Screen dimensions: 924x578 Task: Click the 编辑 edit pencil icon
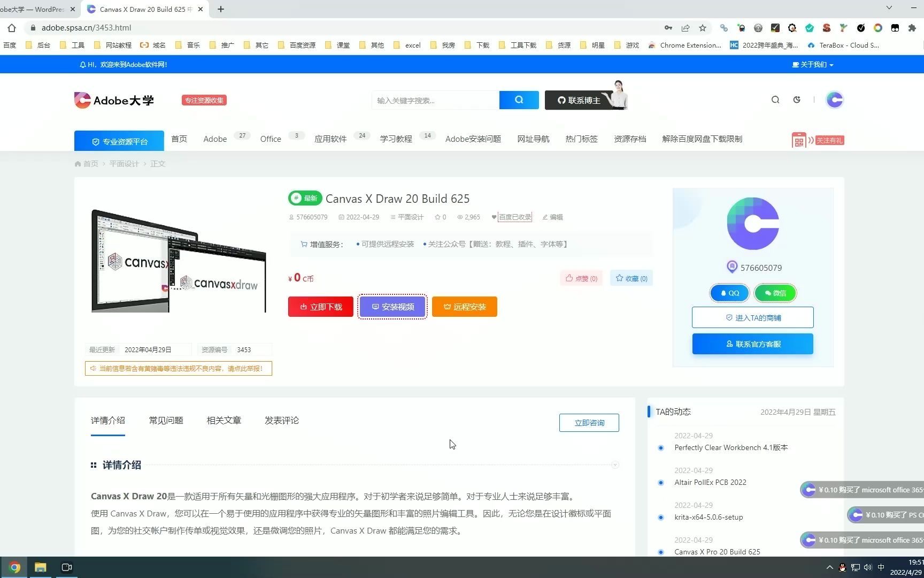tap(552, 217)
